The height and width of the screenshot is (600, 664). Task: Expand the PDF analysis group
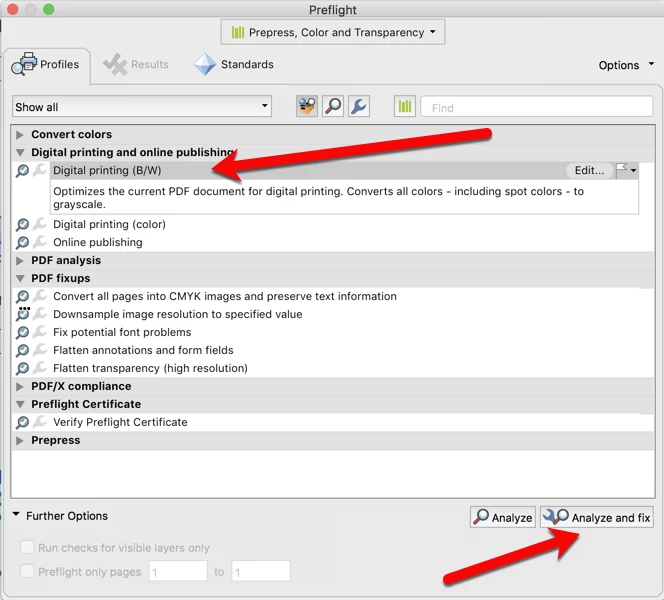[19, 260]
